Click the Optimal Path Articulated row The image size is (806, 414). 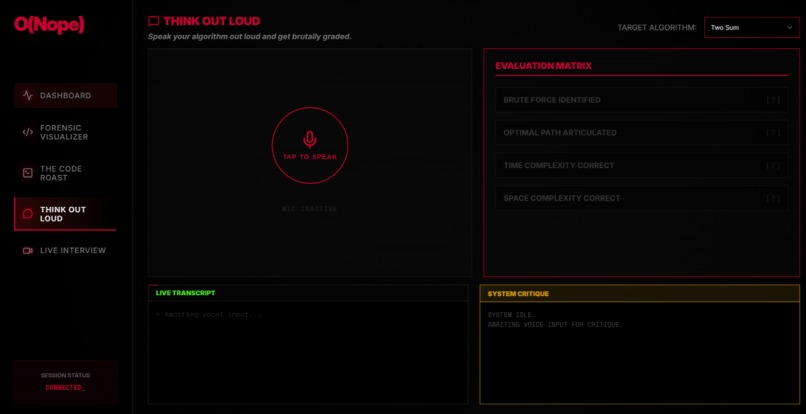coord(642,133)
